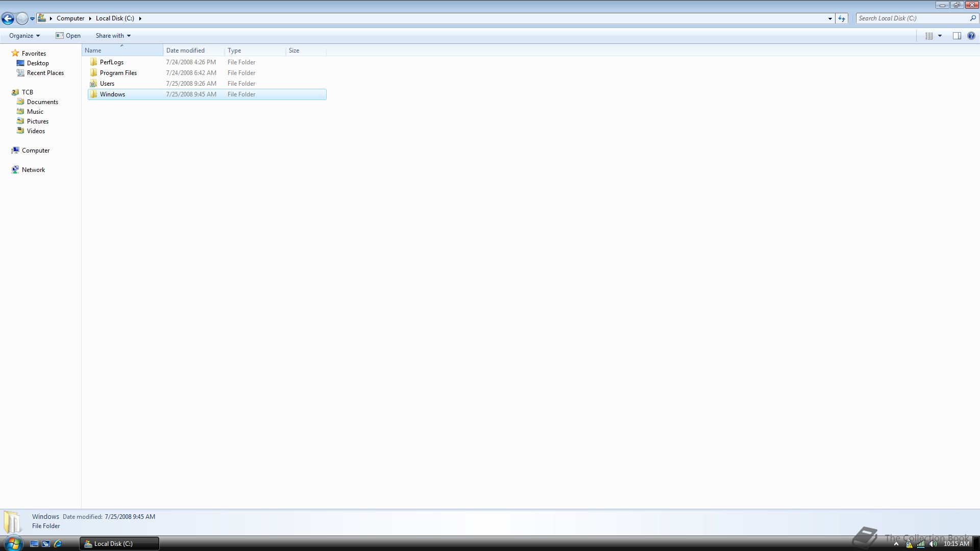Viewport: 980px width, 551px height.
Task: Click the 7/24/2008 4:26 PM date cell
Action: pyautogui.click(x=191, y=62)
